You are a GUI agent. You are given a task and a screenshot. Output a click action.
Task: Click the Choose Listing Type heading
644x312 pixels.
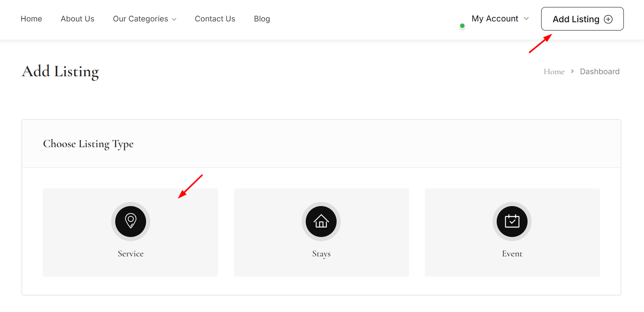coord(88,144)
